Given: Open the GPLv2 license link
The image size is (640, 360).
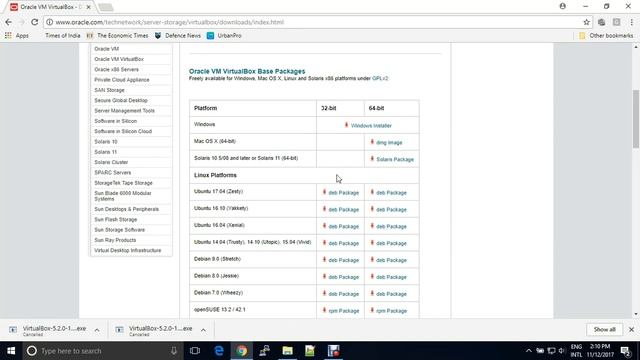Looking at the screenshot, I should [x=380, y=78].
